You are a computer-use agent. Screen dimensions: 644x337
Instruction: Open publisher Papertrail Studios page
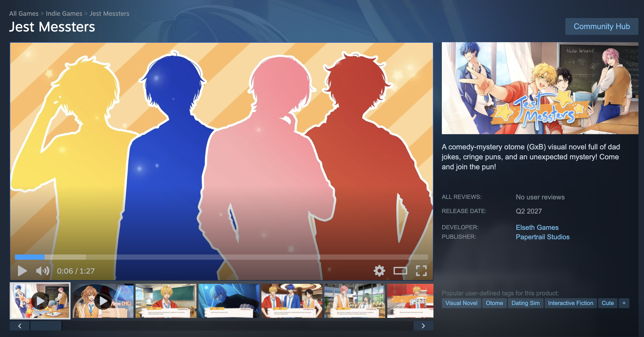tap(543, 237)
